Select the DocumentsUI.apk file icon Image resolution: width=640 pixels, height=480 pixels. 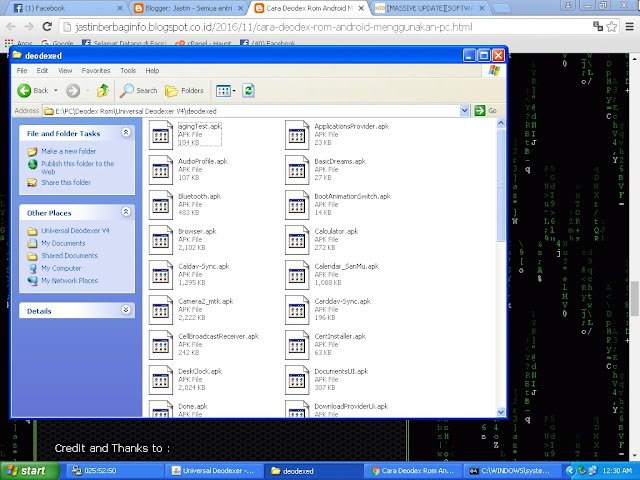click(x=297, y=380)
